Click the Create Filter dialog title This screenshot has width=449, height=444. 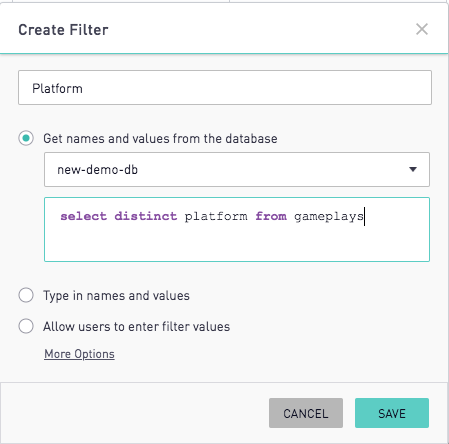pos(63,30)
